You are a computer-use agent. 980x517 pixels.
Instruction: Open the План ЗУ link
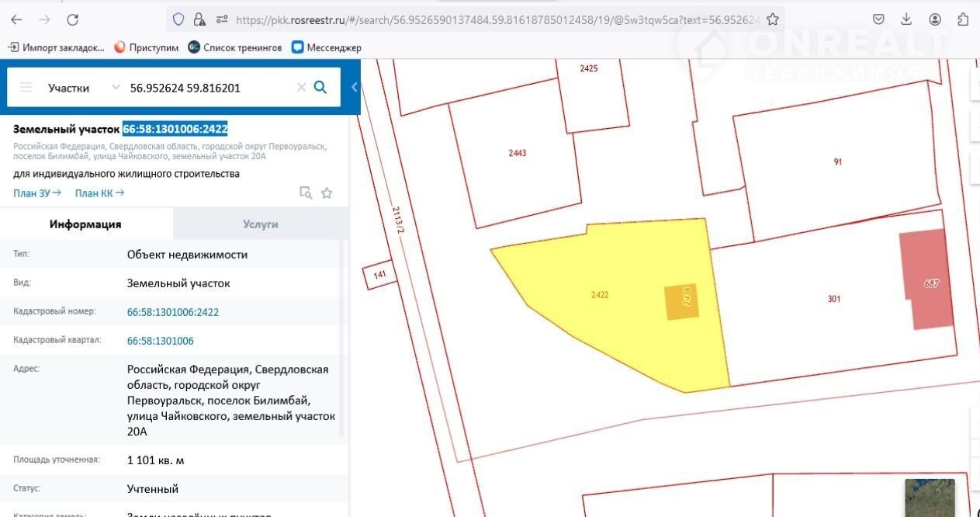(x=36, y=193)
